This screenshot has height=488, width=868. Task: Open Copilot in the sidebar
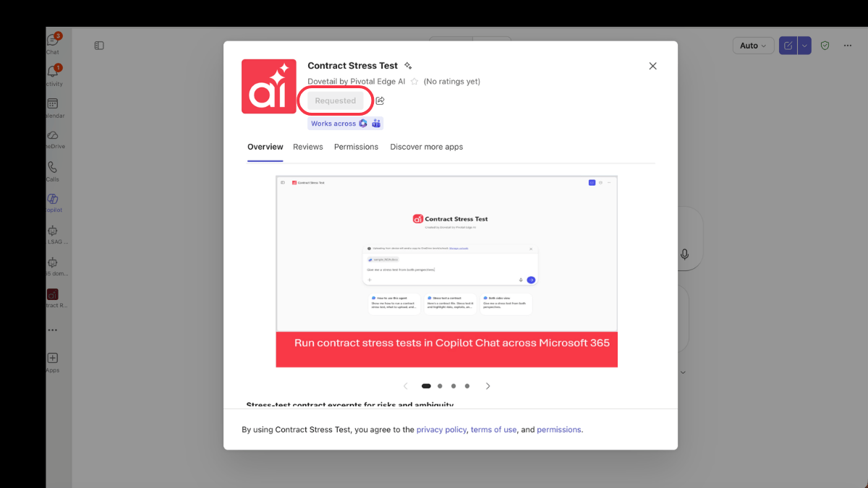(53, 200)
